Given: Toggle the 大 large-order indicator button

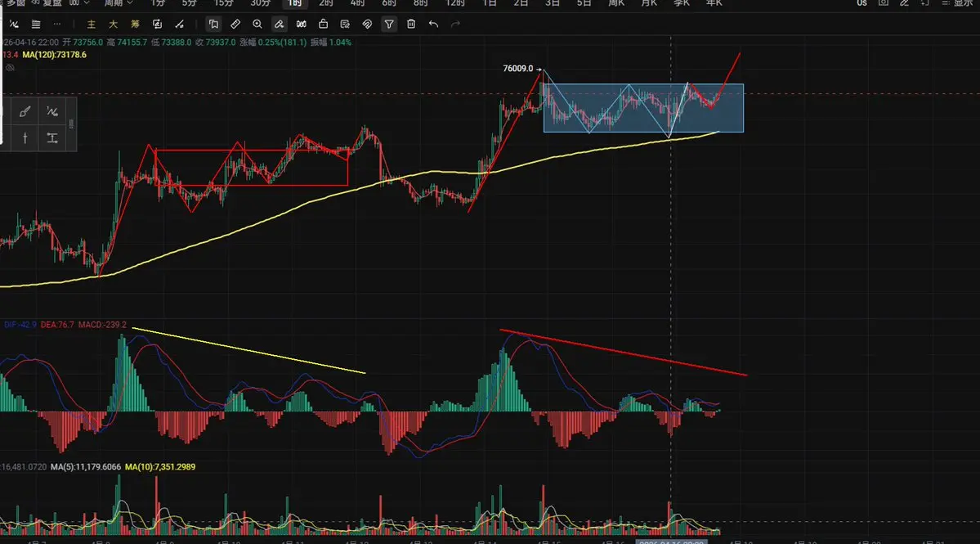Looking at the screenshot, I should click(113, 25).
